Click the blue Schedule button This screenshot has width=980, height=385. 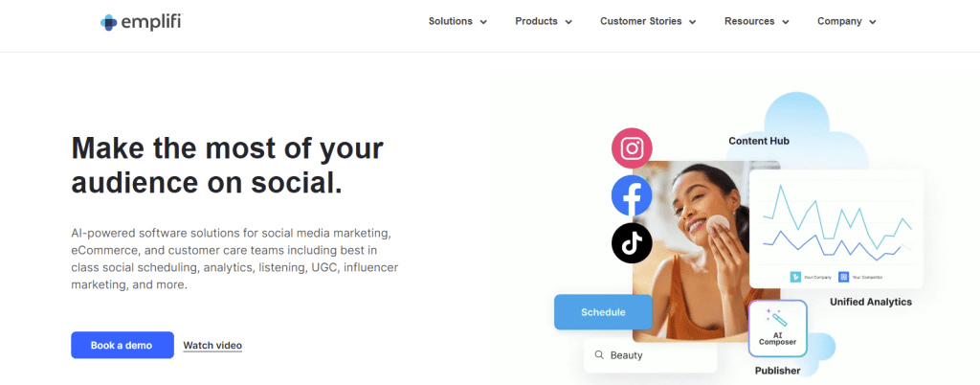point(603,312)
